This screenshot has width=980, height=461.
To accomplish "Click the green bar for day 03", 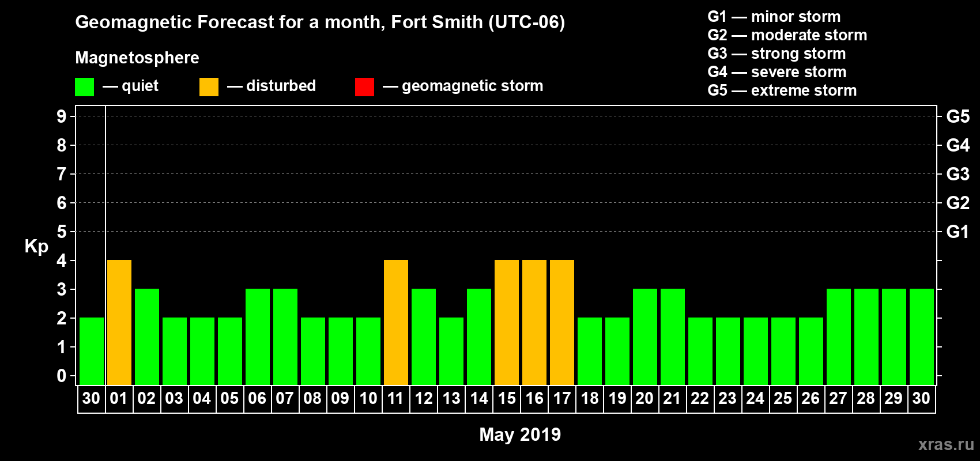I will pyautogui.click(x=175, y=351).
